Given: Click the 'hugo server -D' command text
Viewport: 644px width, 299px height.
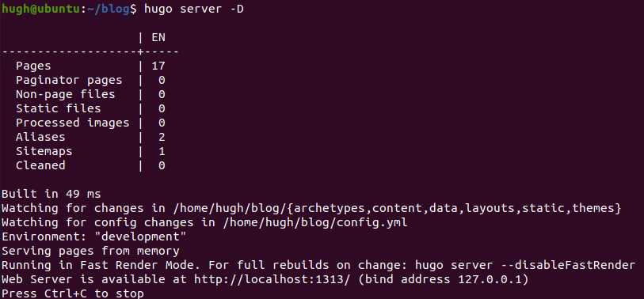Looking at the screenshot, I should [194, 9].
